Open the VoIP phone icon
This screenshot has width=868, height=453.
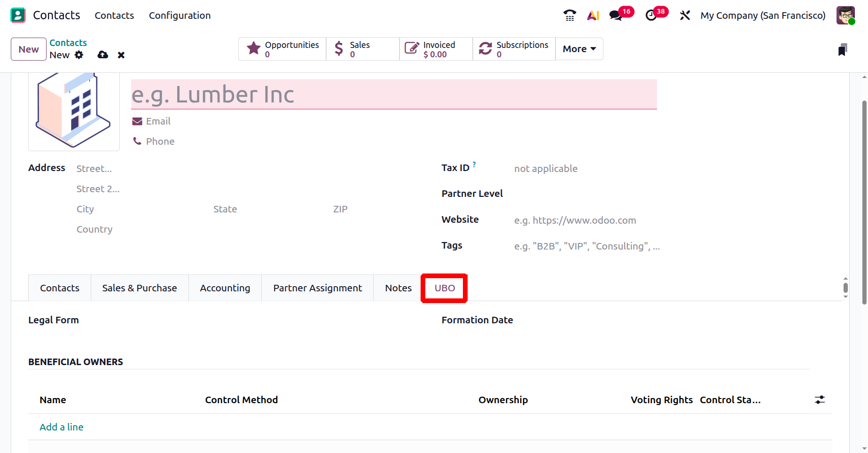pos(570,16)
